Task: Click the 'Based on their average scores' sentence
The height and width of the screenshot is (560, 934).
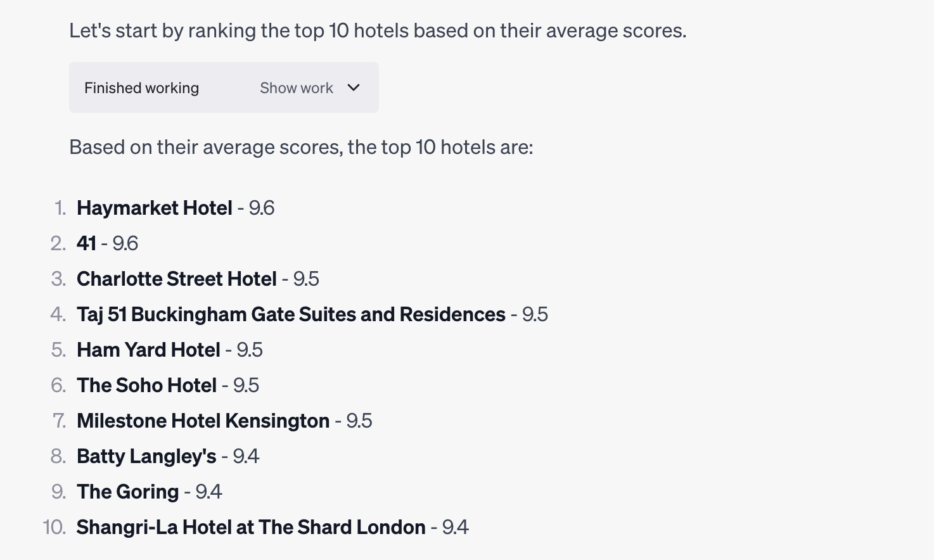Action: [302, 147]
